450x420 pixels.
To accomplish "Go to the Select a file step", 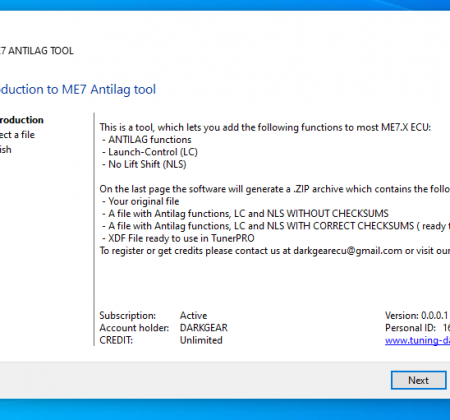I will tap(17, 135).
